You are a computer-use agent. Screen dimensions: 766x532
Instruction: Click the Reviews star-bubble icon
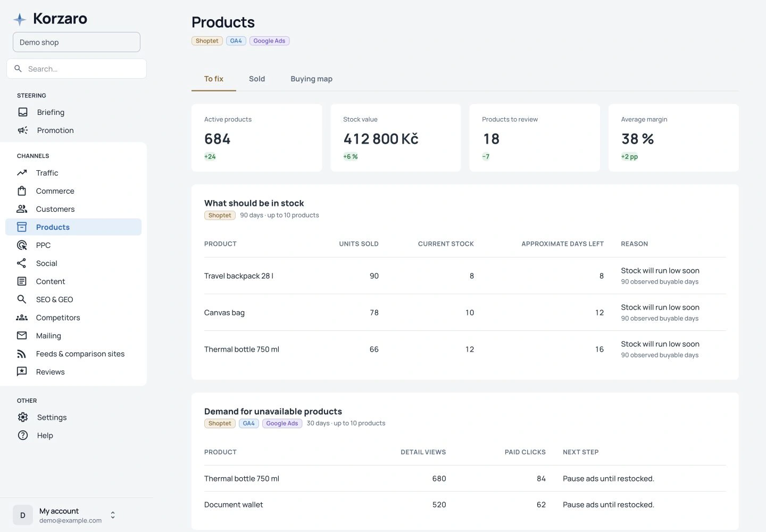coord(22,372)
